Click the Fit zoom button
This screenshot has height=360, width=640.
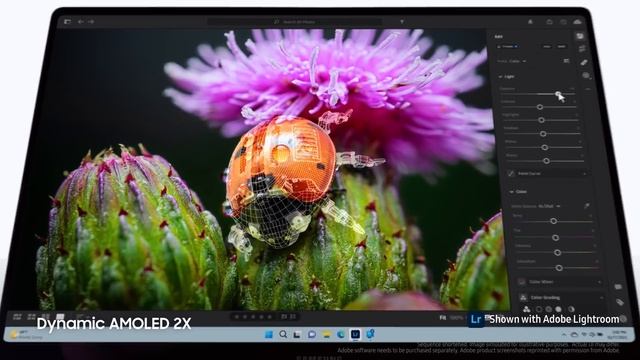442,317
